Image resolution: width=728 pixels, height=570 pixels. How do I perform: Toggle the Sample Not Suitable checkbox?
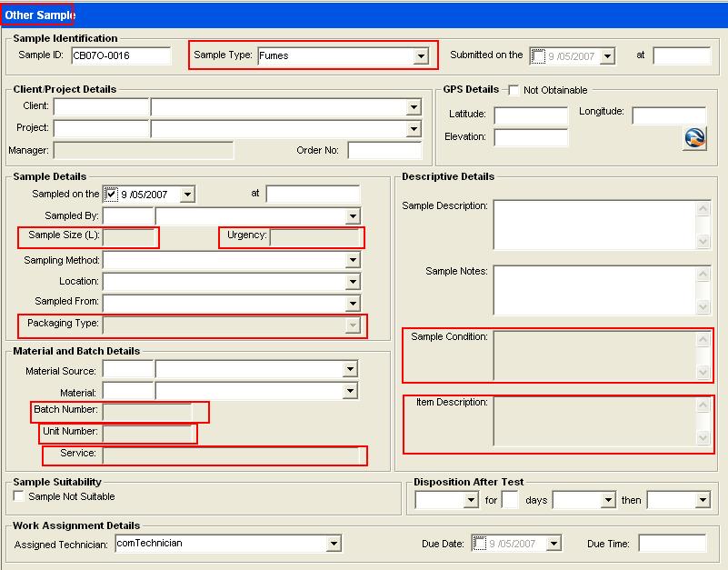tap(20, 496)
